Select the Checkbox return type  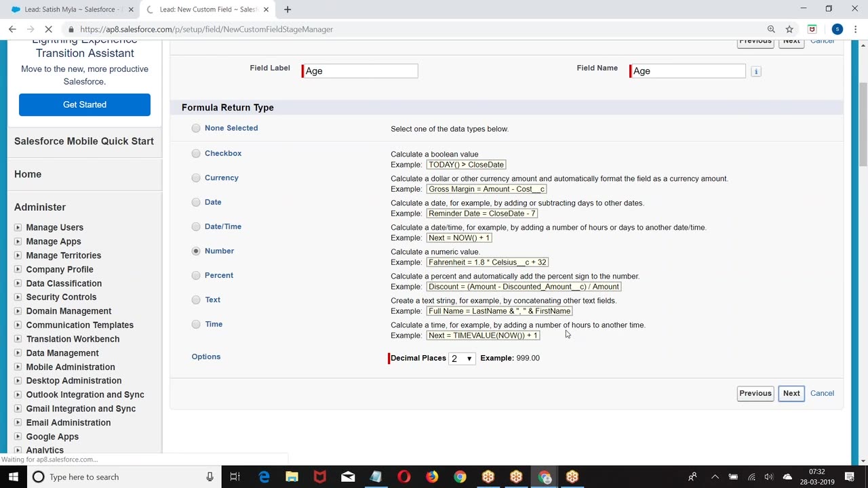click(196, 153)
